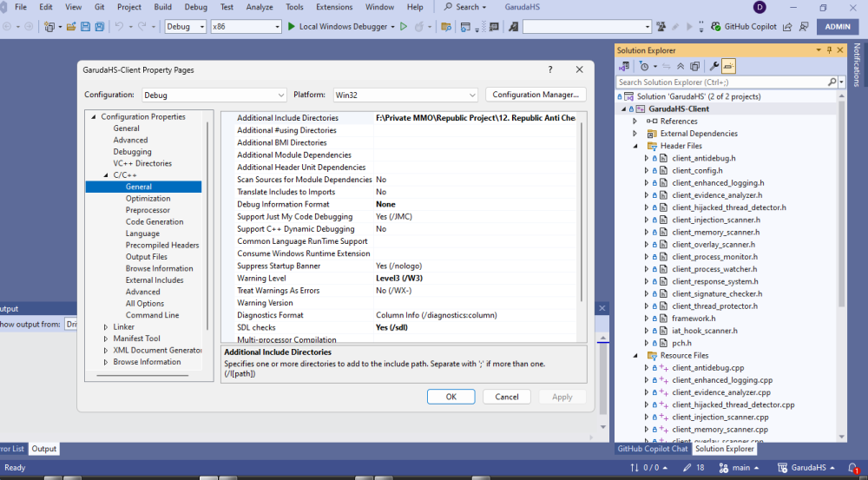Click the Additional Include Directories value field
Screen dimensions: 868x480
(476, 118)
